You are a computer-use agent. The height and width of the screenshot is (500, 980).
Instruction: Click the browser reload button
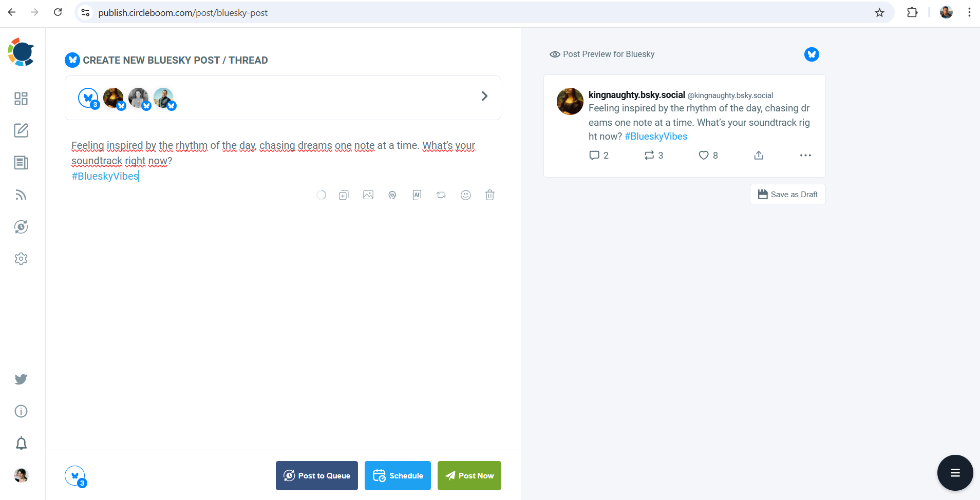[x=58, y=12]
